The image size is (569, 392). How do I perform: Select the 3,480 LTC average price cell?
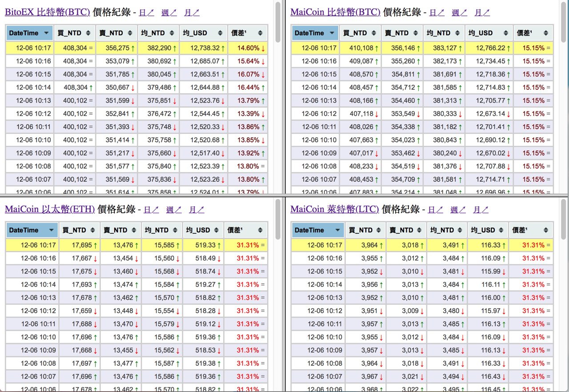(x=447, y=311)
